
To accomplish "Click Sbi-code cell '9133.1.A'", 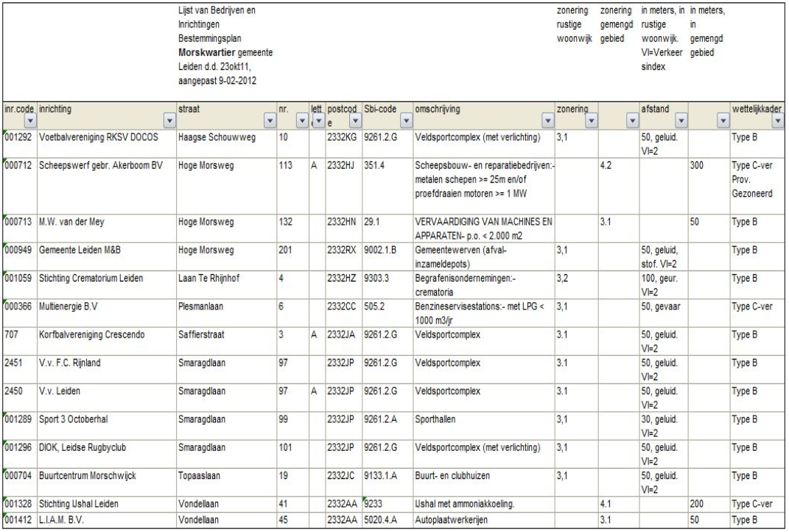I will (x=388, y=482).
